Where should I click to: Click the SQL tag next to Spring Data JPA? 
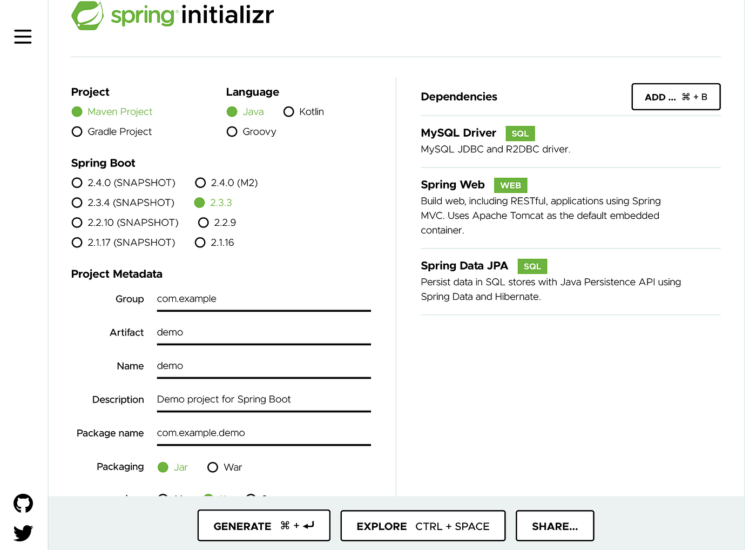532,266
